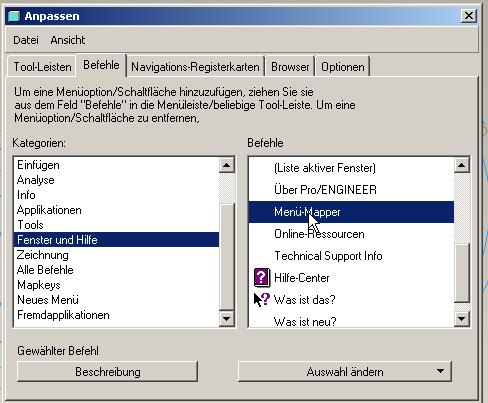Click Befehle list scroll up arrow

click(462, 165)
